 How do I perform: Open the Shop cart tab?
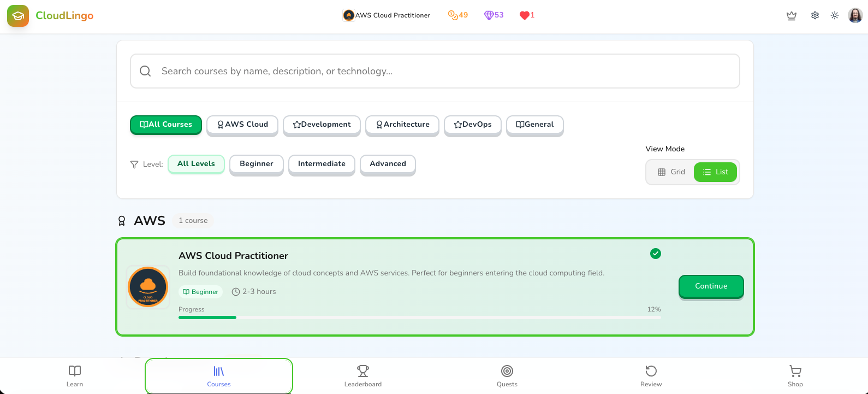click(795, 376)
